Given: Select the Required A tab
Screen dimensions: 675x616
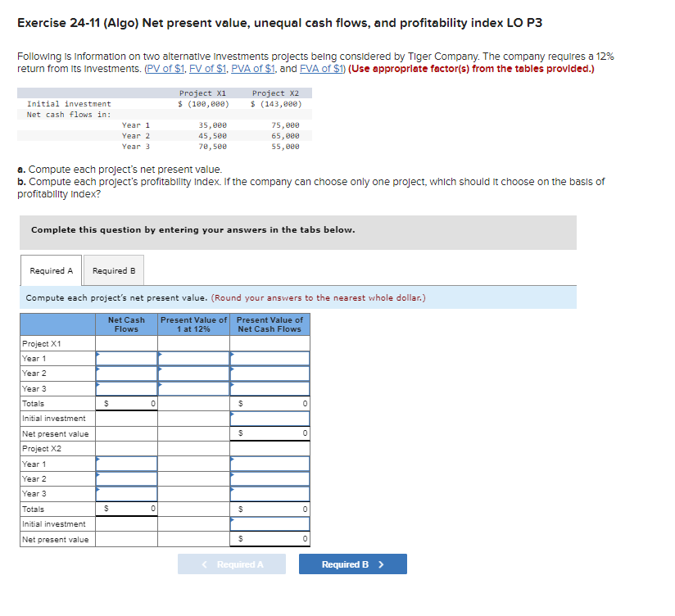Looking at the screenshot, I should pyautogui.click(x=51, y=270).
